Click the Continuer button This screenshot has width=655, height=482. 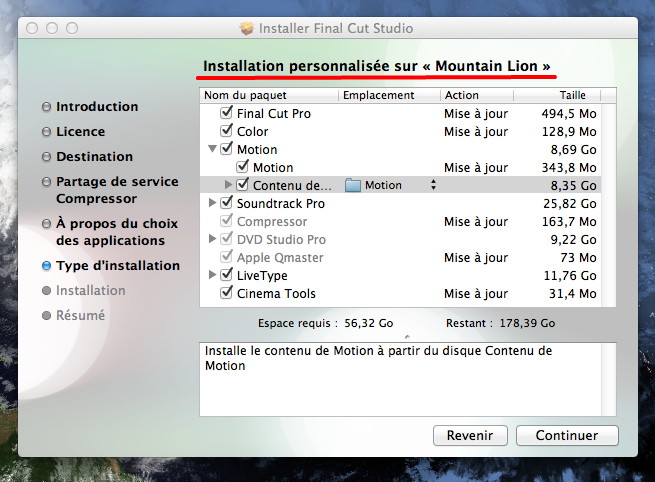[567, 435]
